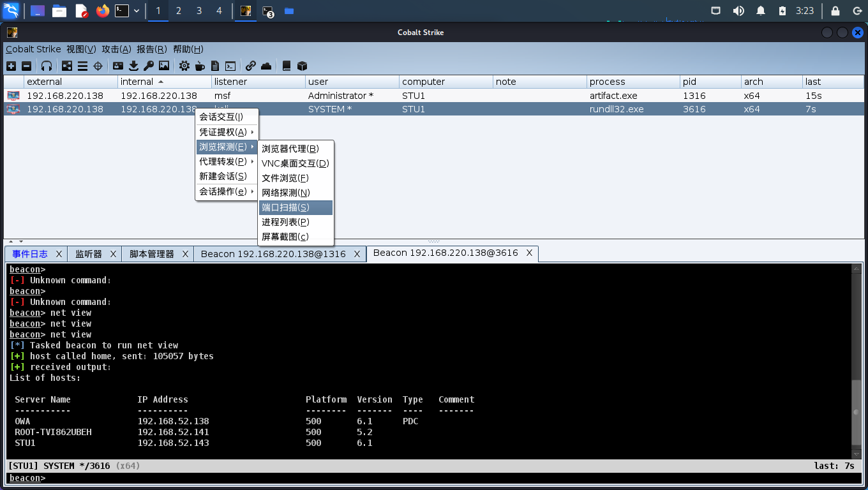Select 端口扫描(S) from the submenu

pyautogui.click(x=296, y=207)
